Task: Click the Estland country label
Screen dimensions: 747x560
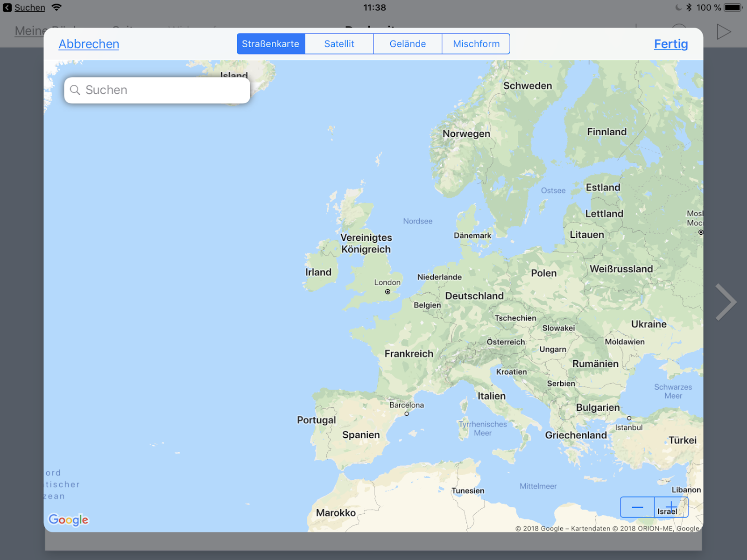Action: [603, 188]
